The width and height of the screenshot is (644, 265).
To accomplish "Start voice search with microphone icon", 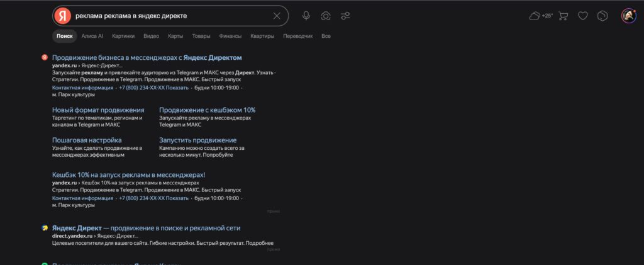I will (306, 16).
